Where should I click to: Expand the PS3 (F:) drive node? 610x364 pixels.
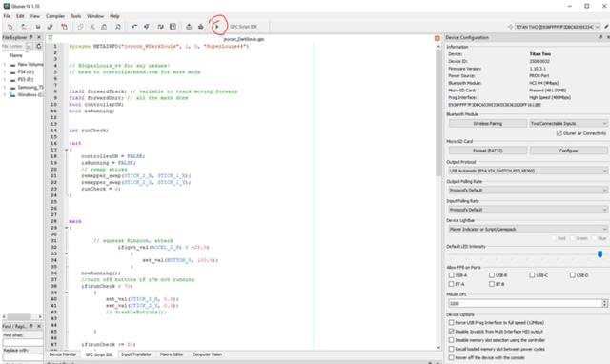click(x=5, y=79)
